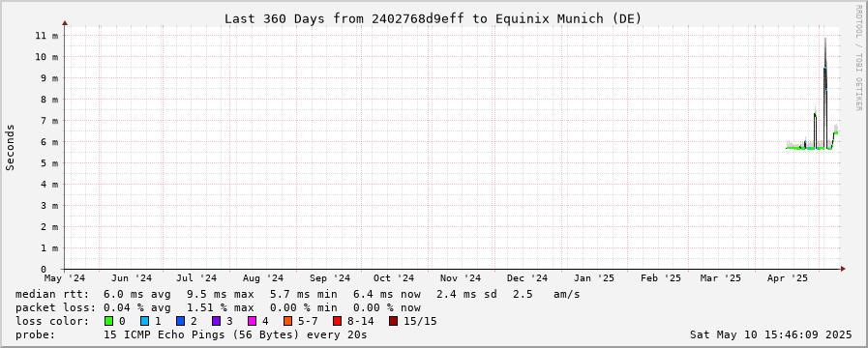Click the median rtt statistics line
The height and width of the screenshot is (348, 868).
tap(298, 294)
